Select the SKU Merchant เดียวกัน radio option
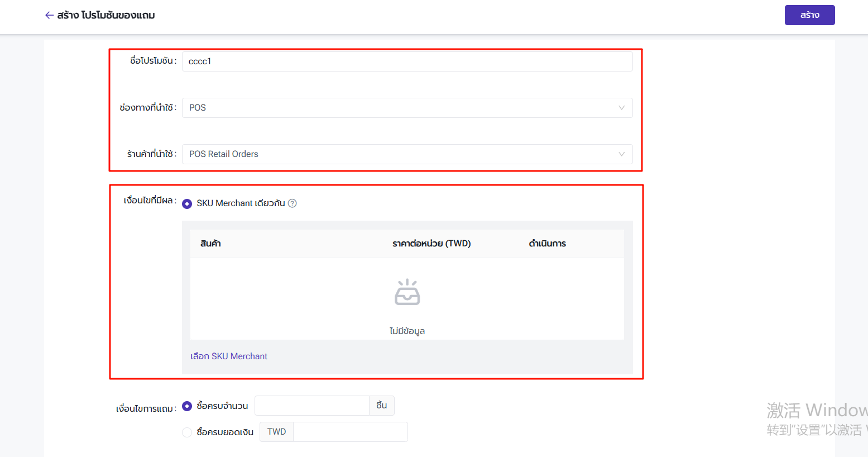Image resolution: width=868 pixels, height=457 pixels. click(187, 204)
